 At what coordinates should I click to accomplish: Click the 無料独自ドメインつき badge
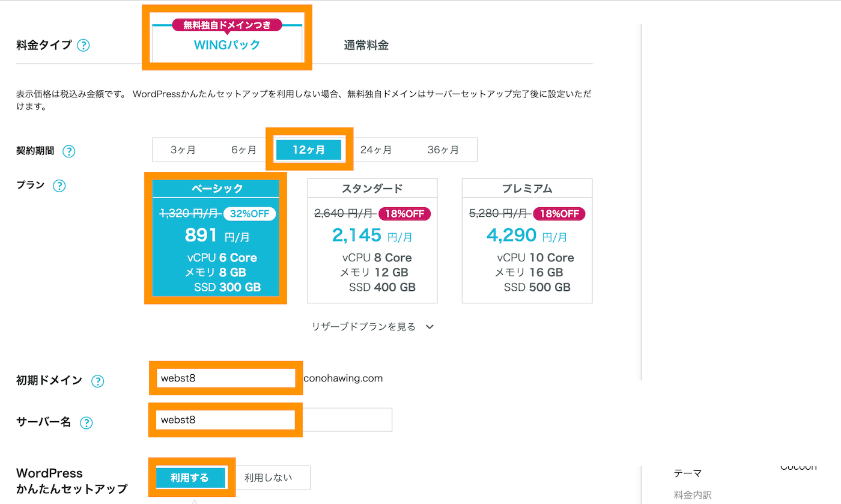click(x=227, y=25)
